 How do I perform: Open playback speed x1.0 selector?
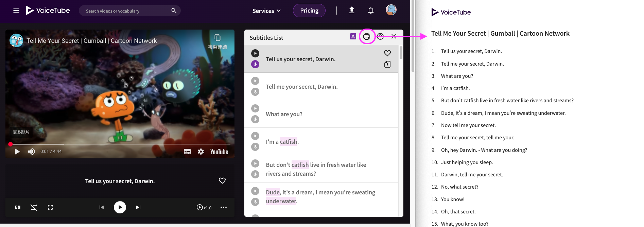point(204,207)
